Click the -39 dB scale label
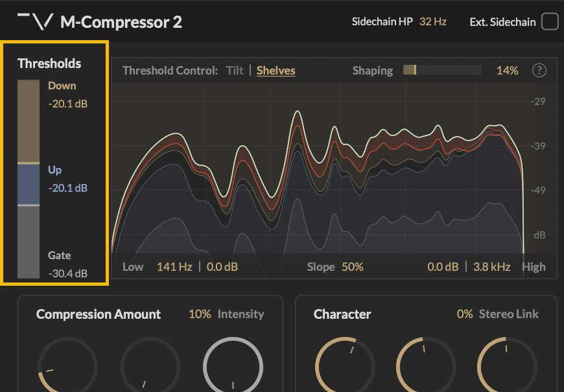The image size is (564, 392). tap(538, 146)
